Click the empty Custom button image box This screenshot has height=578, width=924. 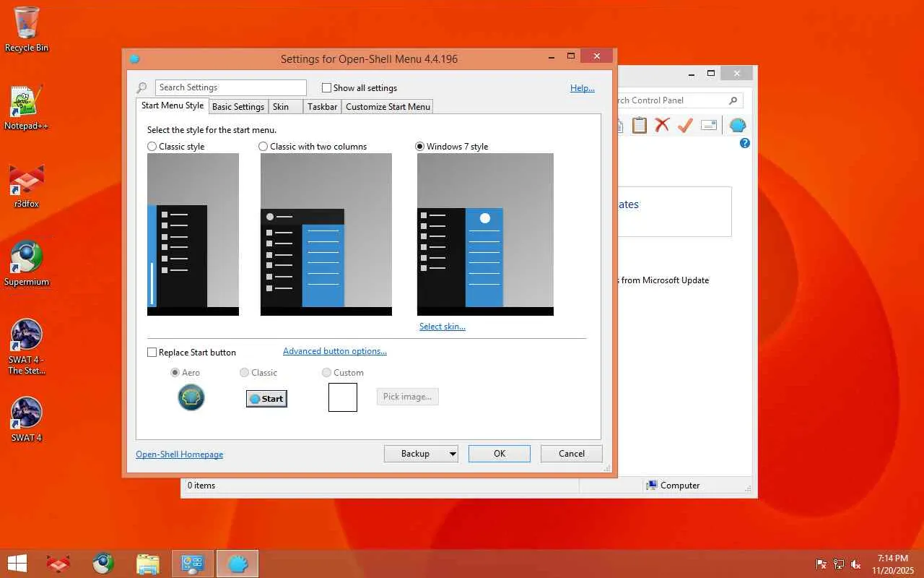(343, 397)
